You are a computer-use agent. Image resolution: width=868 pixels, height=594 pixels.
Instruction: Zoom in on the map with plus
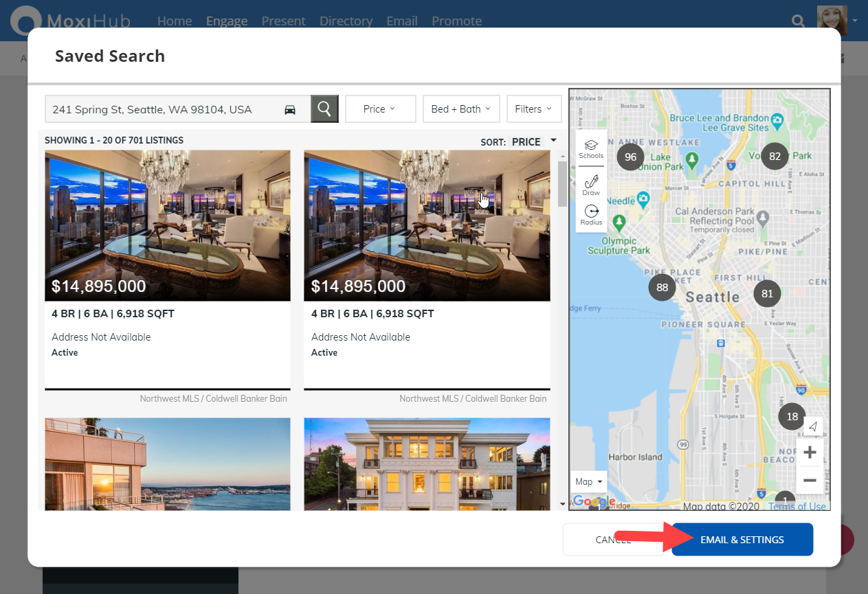tap(810, 453)
